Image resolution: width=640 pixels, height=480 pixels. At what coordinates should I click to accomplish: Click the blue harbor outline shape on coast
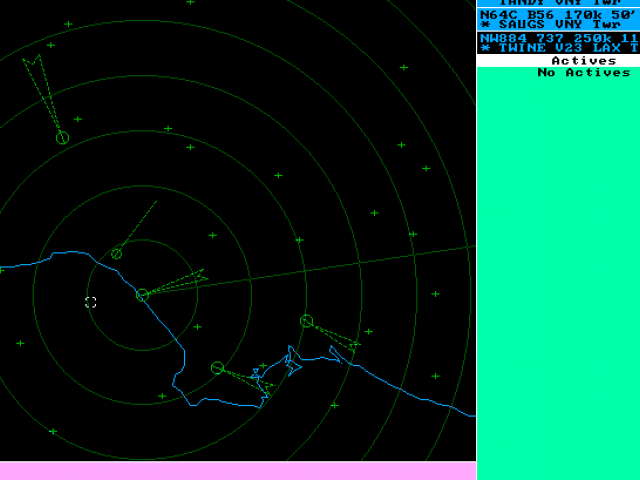(x=291, y=362)
